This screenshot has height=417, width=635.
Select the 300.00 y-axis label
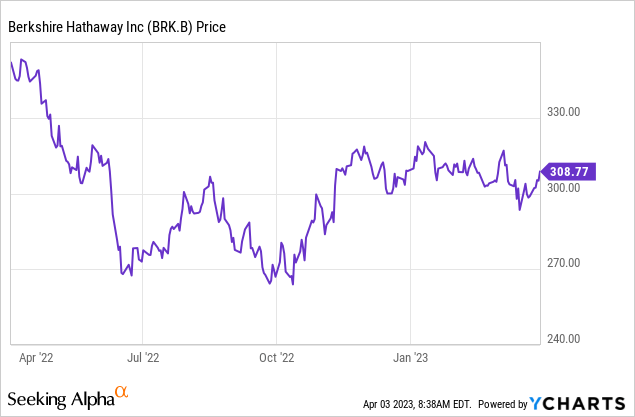tap(568, 189)
